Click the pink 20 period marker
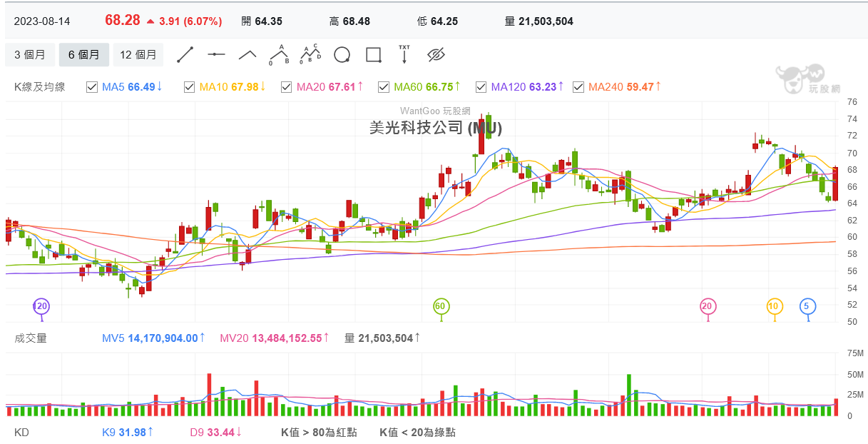Viewport: 868px width, 444px height. 708,307
